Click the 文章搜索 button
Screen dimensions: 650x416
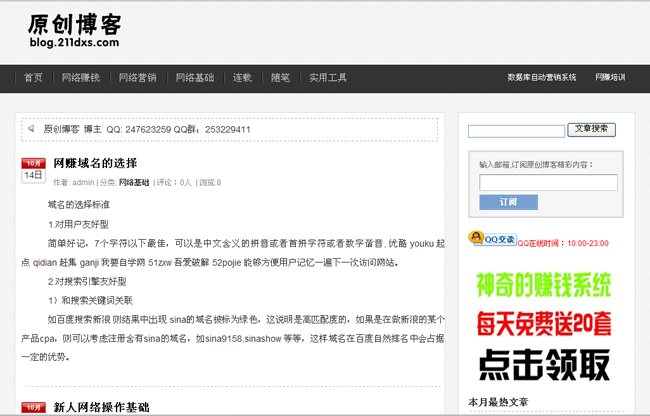click(592, 129)
